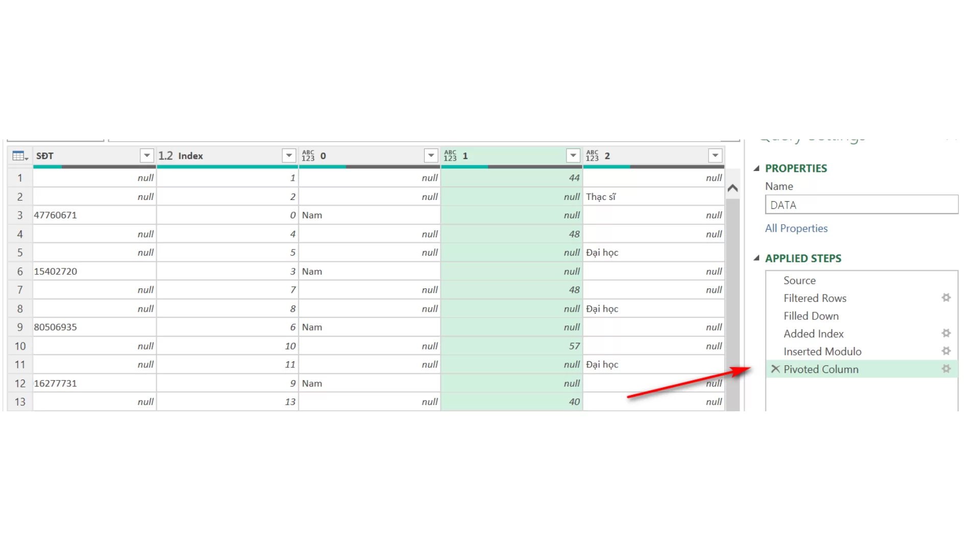Image resolution: width=980 pixels, height=551 pixels.
Task: Open the settings gear for Pivoted Column
Action: point(947,369)
